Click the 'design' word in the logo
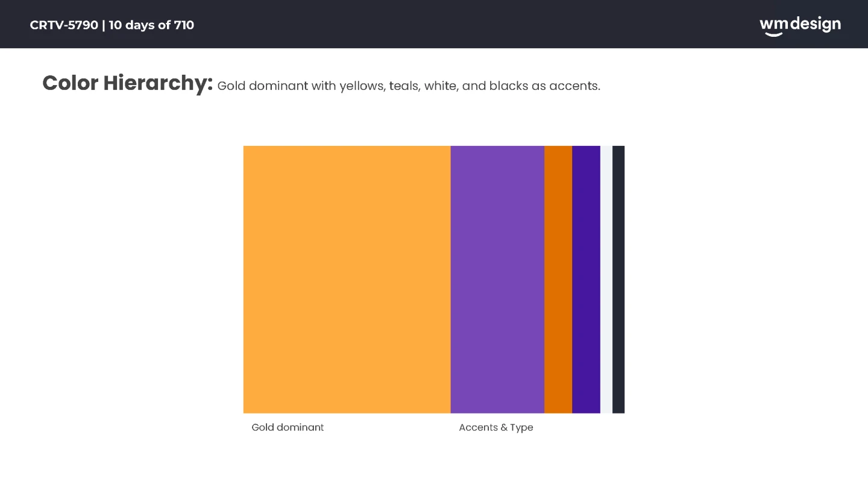 click(x=815, y=24)
